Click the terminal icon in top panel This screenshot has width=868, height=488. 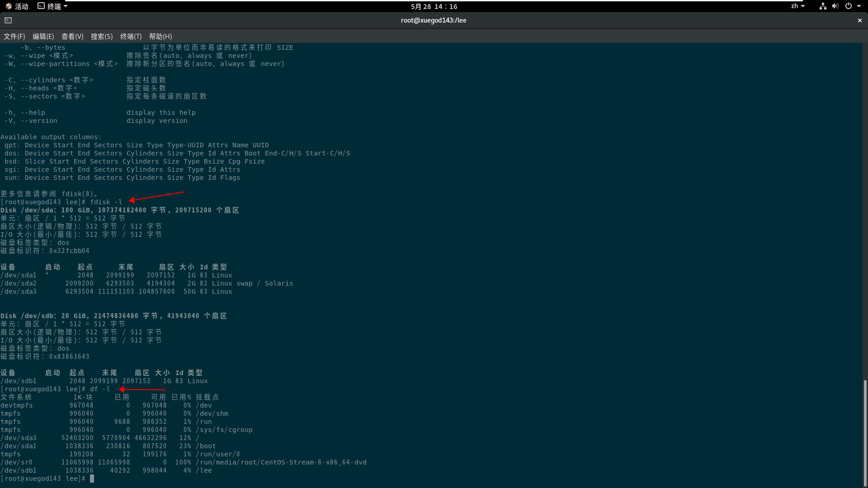coord(41,6)
